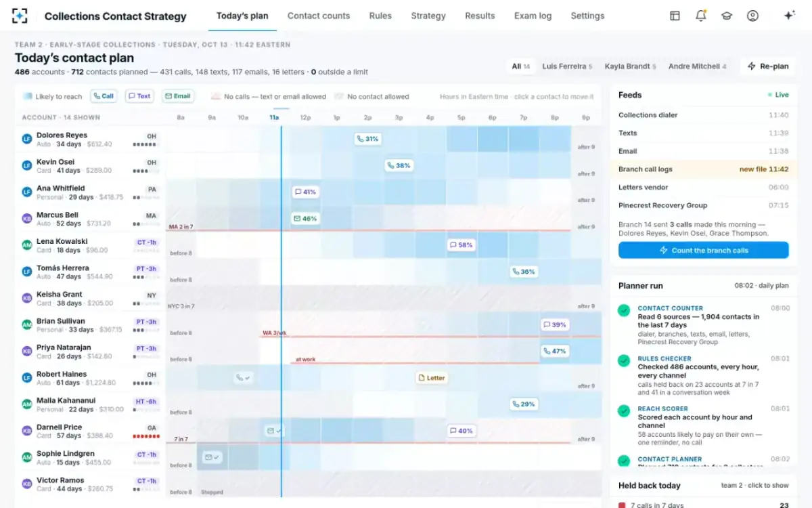Click the app logo icon
The image size is (812, 508).
click(x=20, y=16)
